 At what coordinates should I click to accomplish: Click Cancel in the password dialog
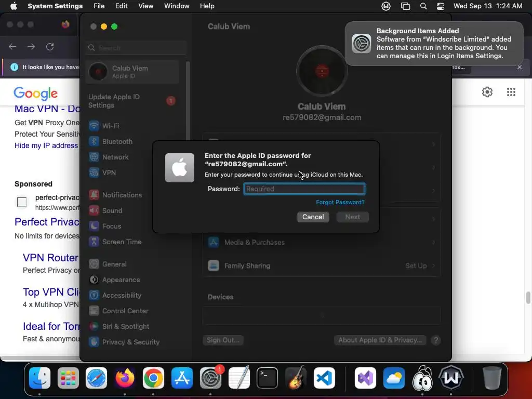(x=313, y=217)
